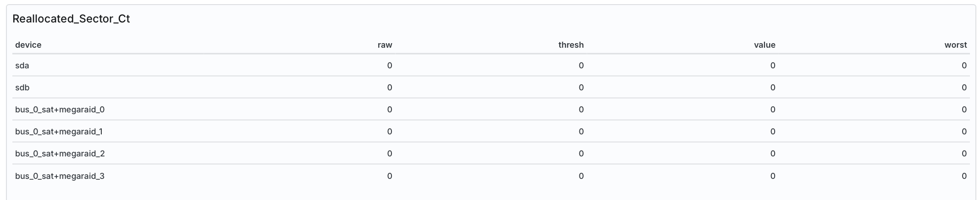980x200 pixels.
Task: Sort table by the raw column header
Action: point(385,45)
